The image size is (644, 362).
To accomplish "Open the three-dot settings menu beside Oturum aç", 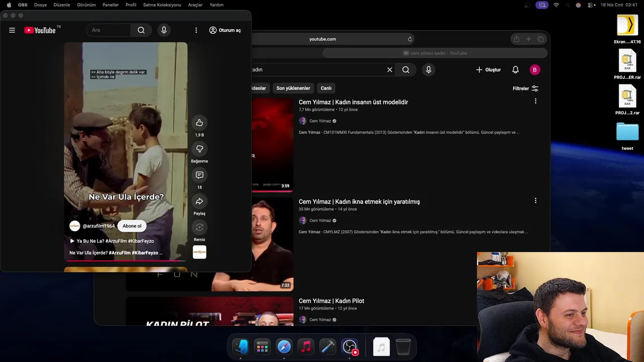I will tap(196, 30).
